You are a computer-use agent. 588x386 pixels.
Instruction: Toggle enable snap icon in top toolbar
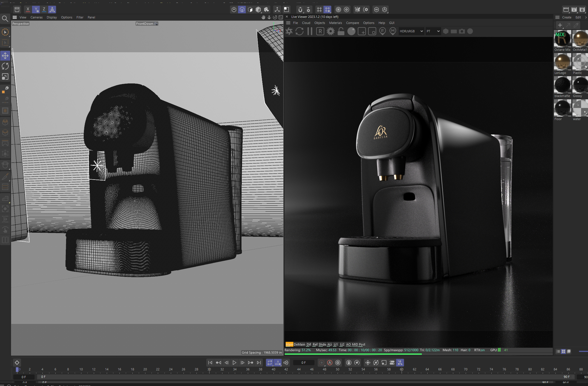pyautogui.click(x=300, y=10)
